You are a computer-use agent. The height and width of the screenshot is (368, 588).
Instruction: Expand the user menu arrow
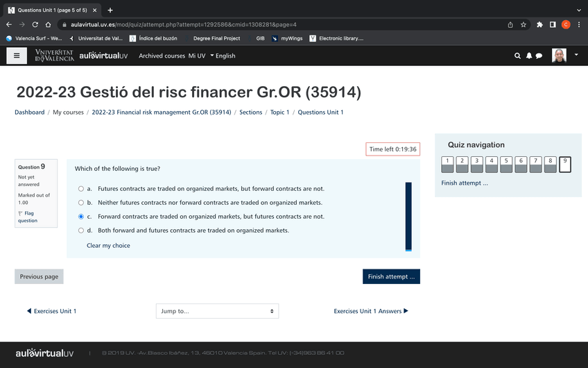tap(576, 55)
